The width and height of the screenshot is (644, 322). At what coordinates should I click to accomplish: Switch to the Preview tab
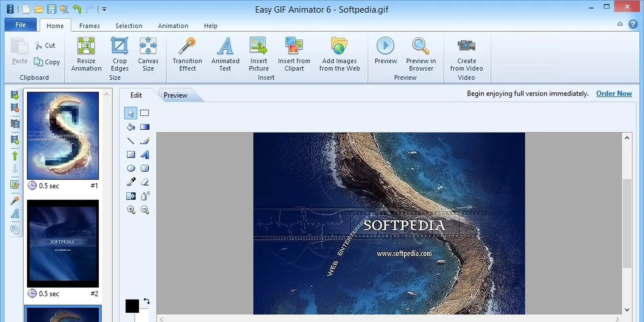(x=175, y=95)
